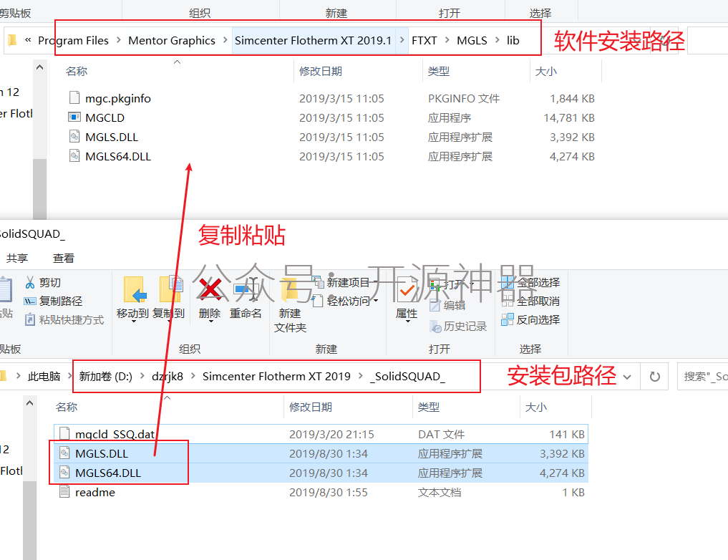Navigate to the MGLS breadcrumb folder
Screen dimensions: 728x560
tap(472, 40)
